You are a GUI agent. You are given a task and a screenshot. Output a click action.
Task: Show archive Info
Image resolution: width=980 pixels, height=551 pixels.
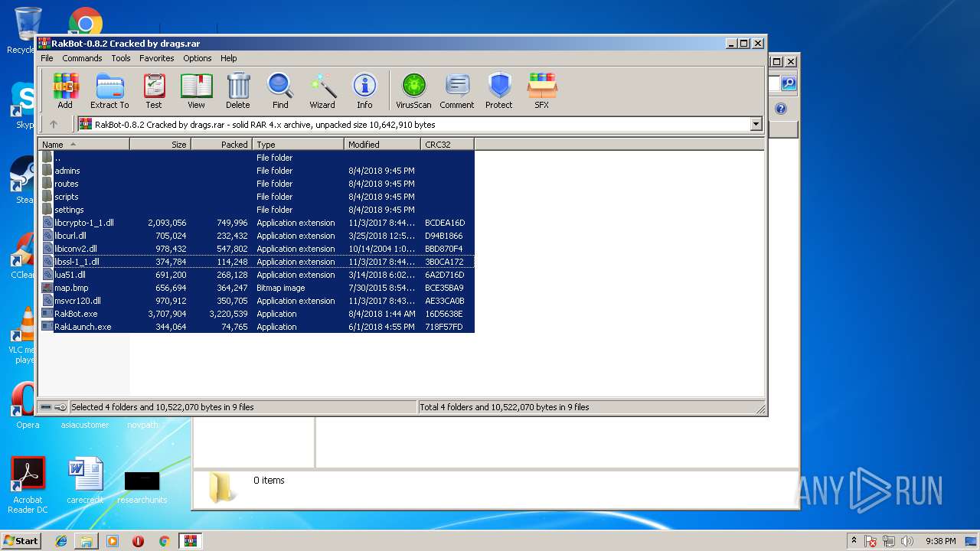tap(364, 91)
